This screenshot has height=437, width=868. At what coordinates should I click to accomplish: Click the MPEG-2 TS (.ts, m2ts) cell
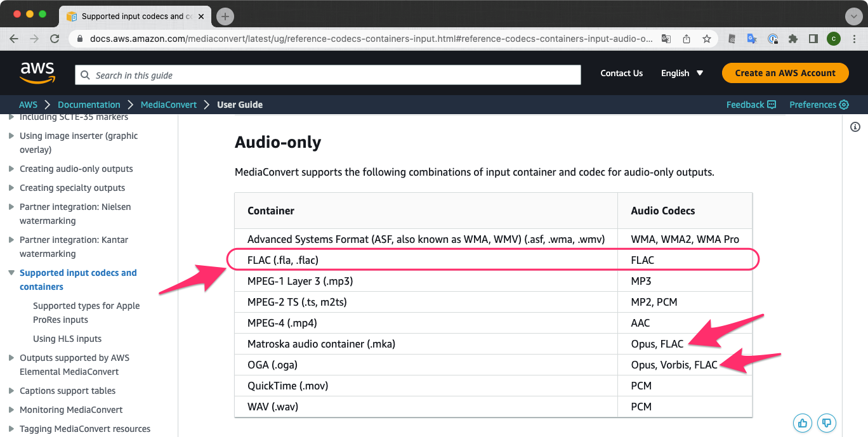(426, 302)
